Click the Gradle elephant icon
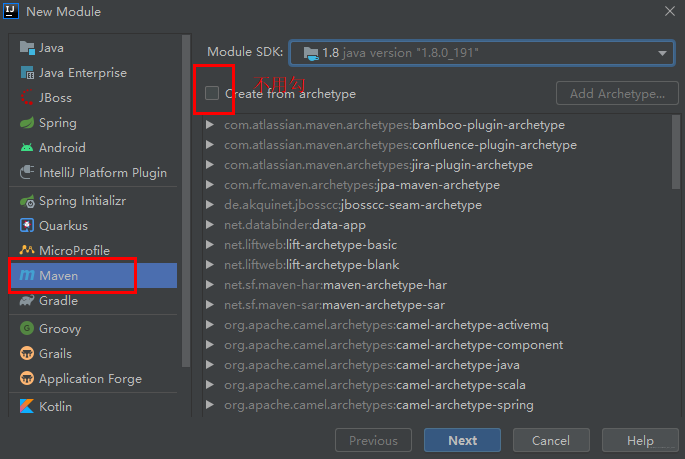The width and height of the screenshot is (685, 459). click(27, 300)
